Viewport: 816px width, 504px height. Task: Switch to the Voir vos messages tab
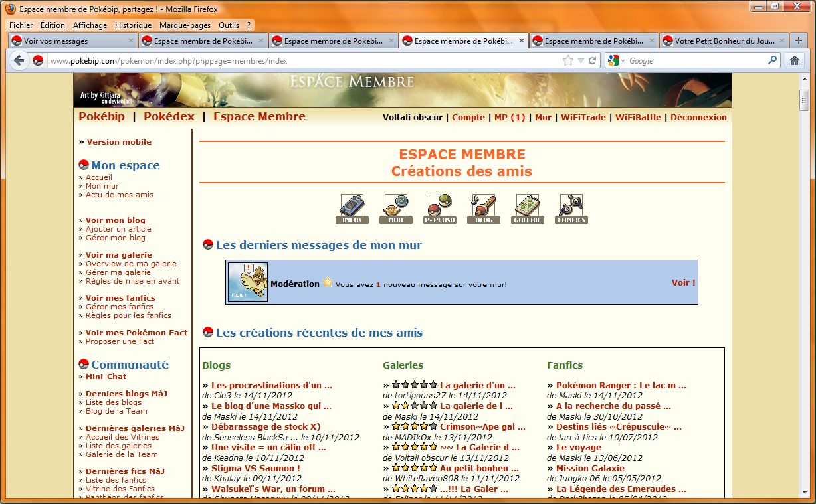pyautogui.click(x=72, y=41)
